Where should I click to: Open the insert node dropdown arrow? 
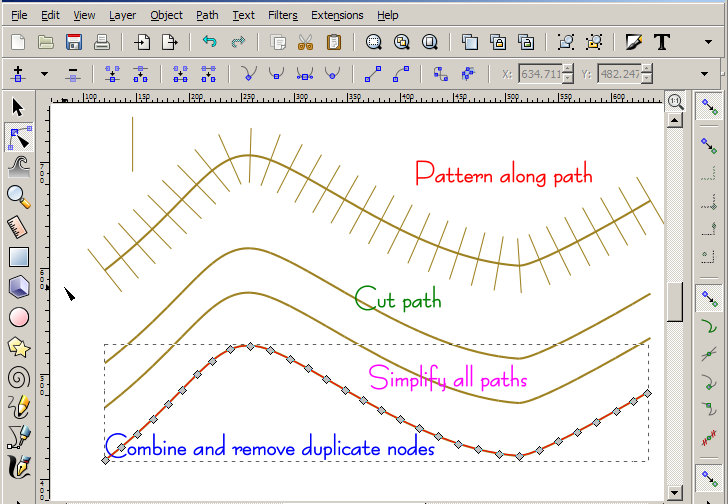[44, 74]
